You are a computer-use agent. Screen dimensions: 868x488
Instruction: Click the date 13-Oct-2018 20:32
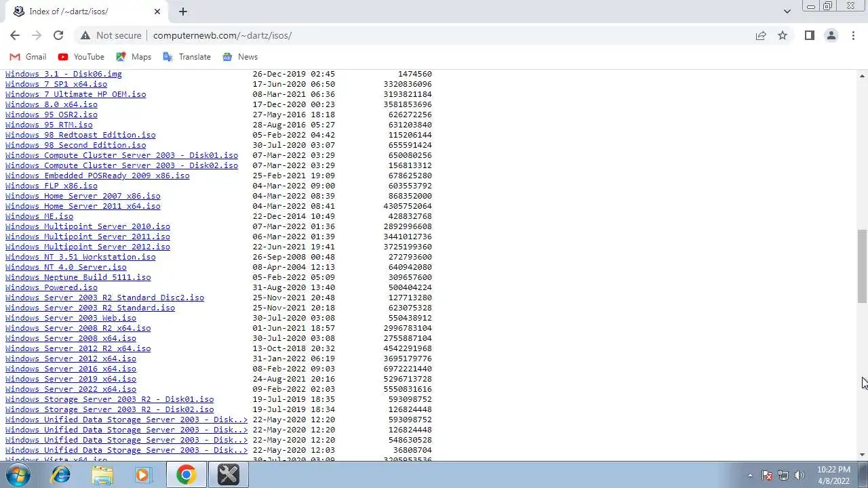pos(294,348)
